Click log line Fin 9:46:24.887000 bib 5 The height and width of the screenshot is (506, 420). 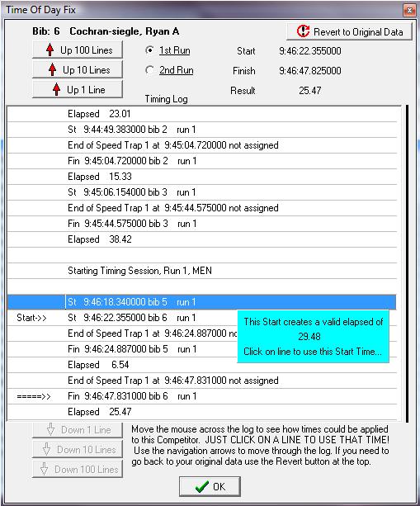pyautogui.click(x=202, y=349)
